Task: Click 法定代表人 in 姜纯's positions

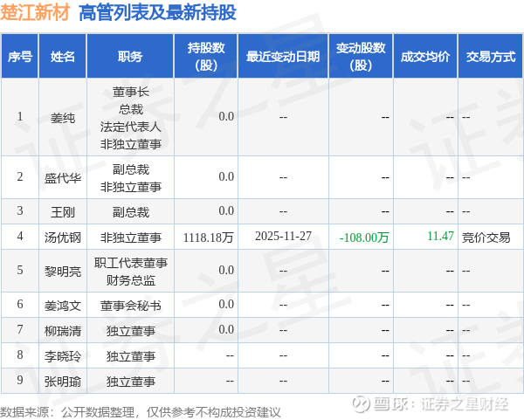Action: (131, 127)
